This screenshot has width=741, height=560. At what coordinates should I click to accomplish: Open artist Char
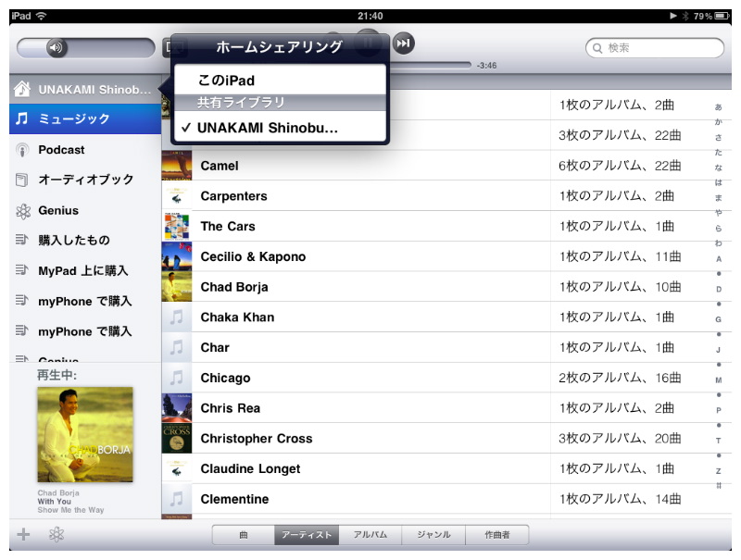click(446, 347)
